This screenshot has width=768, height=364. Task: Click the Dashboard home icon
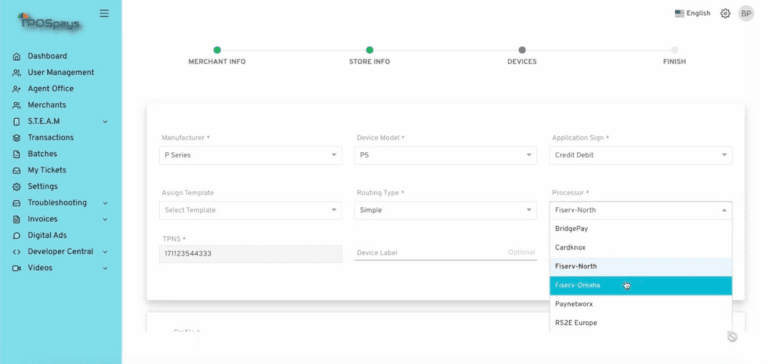[x=17, y=56]
